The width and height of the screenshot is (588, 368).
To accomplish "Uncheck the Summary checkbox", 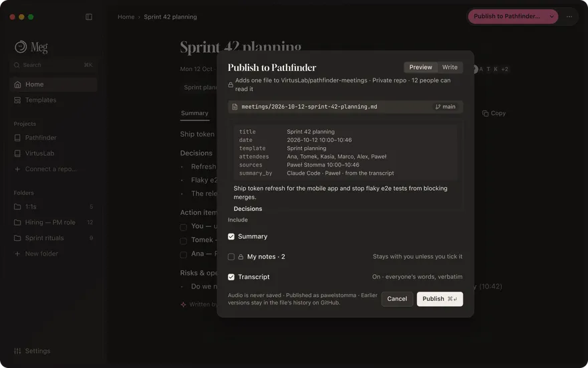I will pyautogui.click(x=231, y=237).
